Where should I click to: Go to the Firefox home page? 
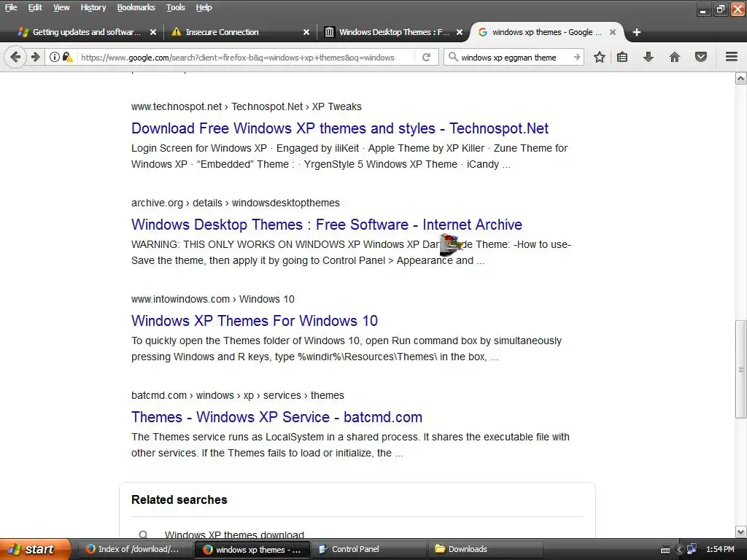pyautogui.click(x=675, y=57)
